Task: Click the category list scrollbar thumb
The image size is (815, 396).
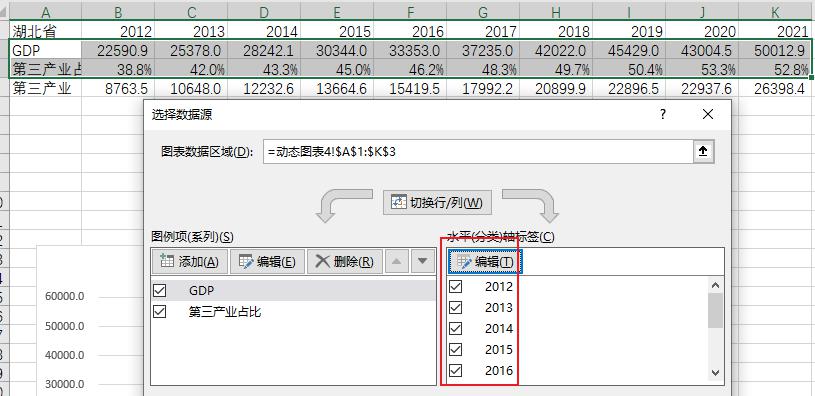Action: [x=715, y=310]
